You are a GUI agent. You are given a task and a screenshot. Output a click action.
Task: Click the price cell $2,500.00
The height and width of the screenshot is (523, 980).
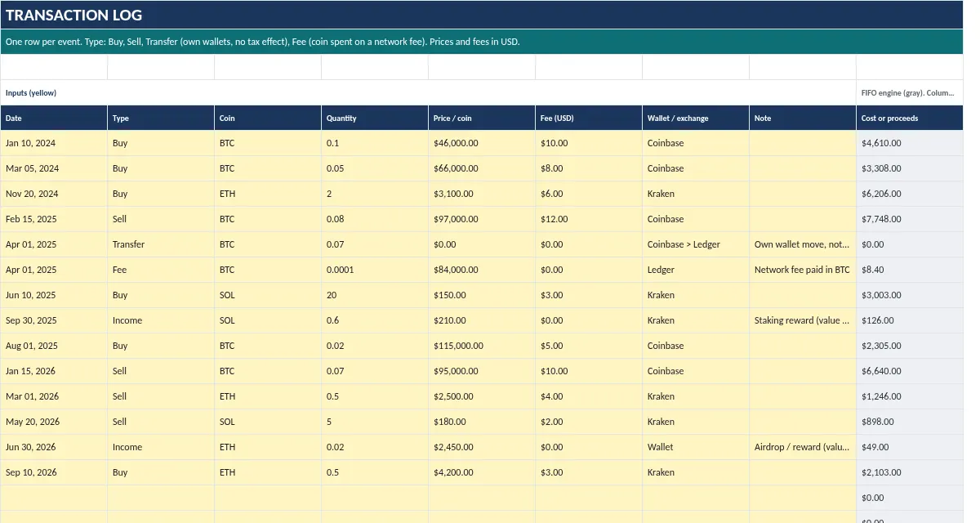[x=482, y=396]
